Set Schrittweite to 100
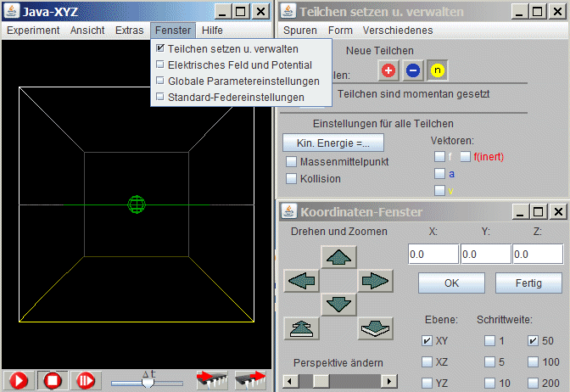The image size is (570, 392). click(533, 361)
